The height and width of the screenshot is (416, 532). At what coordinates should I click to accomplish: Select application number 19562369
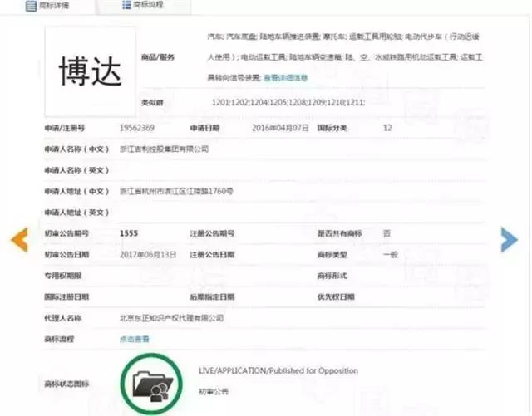(137, 128)
